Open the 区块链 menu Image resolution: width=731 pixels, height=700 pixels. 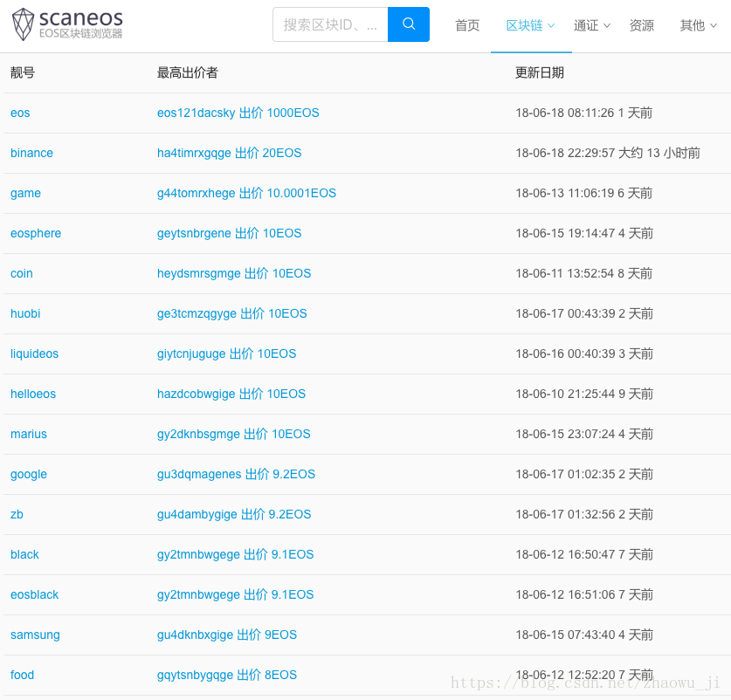click(x=525, y=25)
